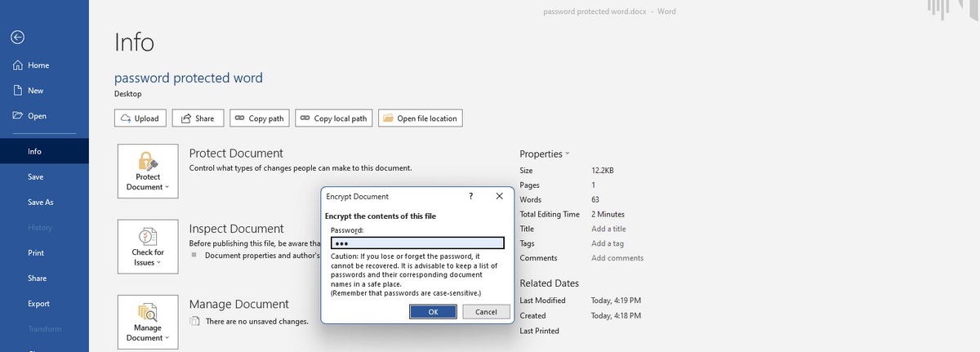
Task: Click the New document icon in sidebar
Action: click(x=17, y=91)
